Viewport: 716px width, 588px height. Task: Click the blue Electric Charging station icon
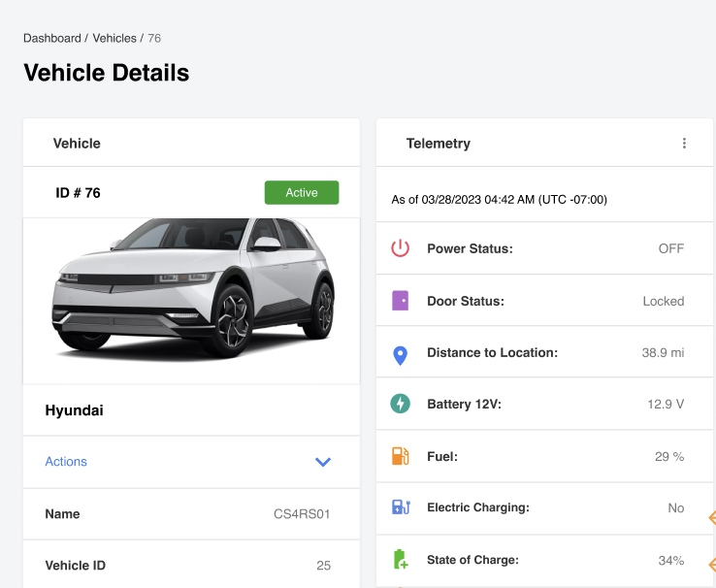tap(401, 507)
